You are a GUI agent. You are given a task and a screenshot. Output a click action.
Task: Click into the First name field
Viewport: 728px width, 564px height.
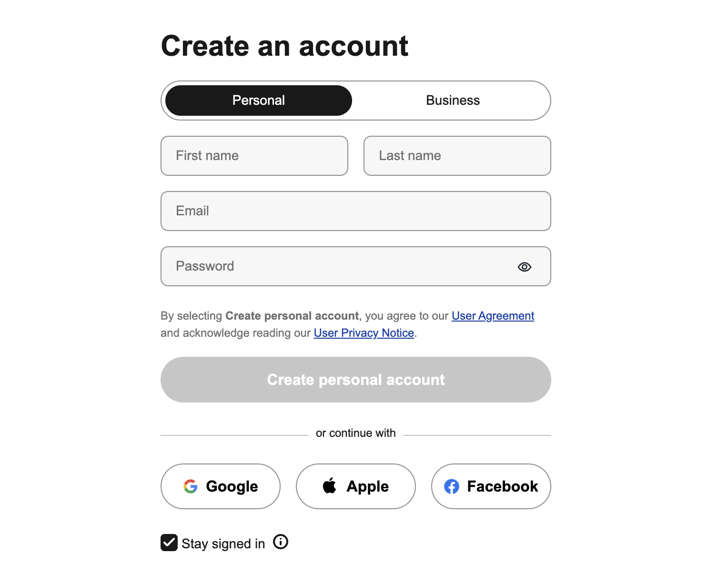tap(254, 156)
